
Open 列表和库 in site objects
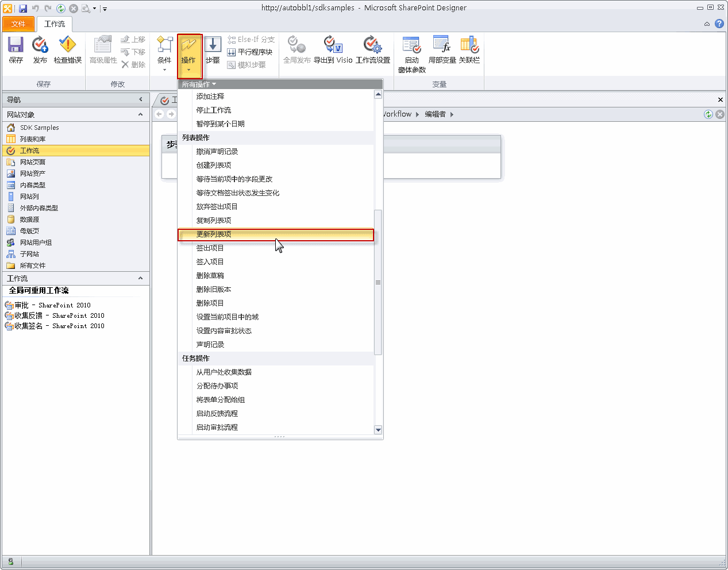point(33,139)
